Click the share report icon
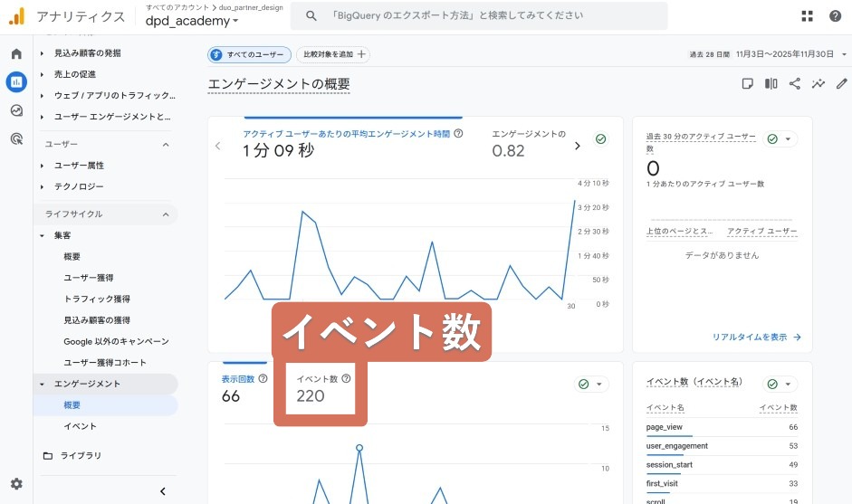 coord(795,84)
